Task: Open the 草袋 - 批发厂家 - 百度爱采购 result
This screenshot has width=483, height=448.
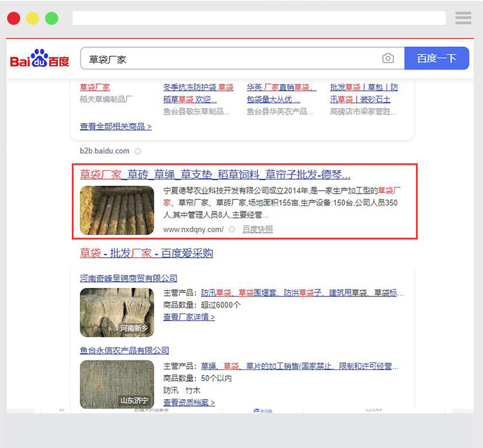Action: [x=146, y=253]
